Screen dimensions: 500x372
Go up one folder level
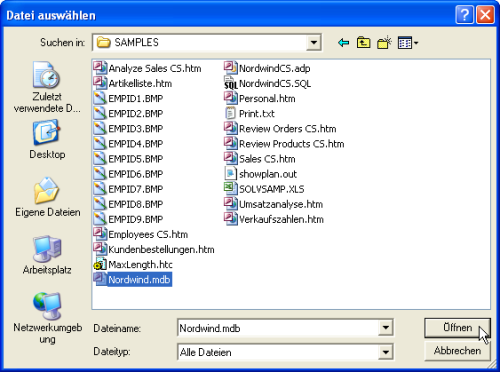point(363,43)
